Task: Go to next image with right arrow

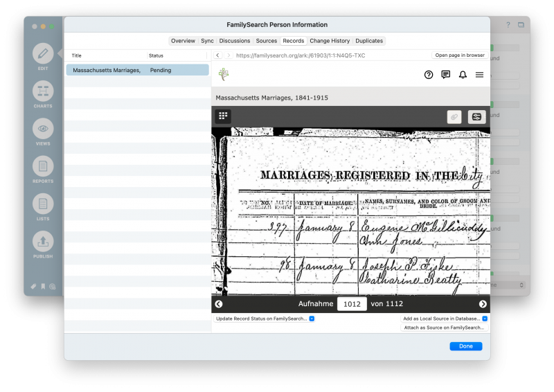Action: pyautogui.click(x=483, y=304)
